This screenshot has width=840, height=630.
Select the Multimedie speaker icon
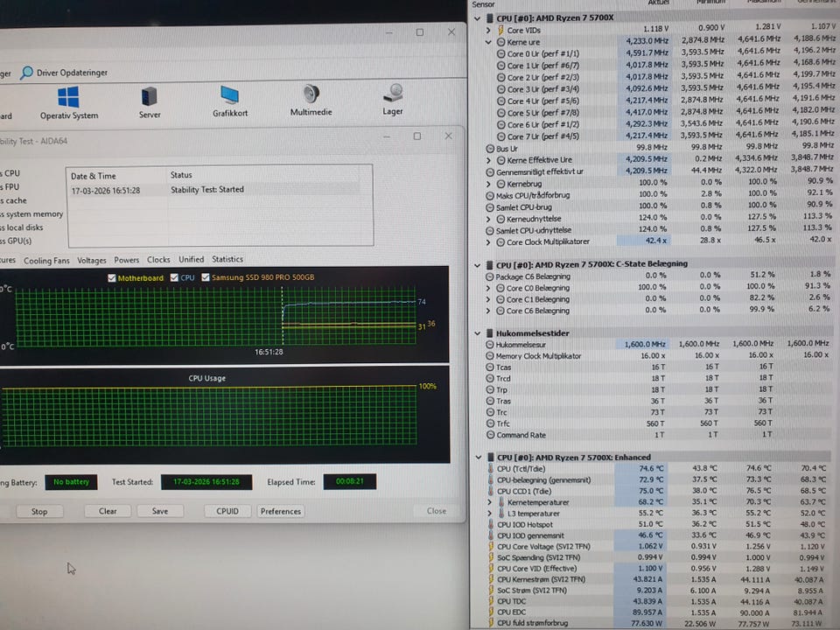point(311,94)
